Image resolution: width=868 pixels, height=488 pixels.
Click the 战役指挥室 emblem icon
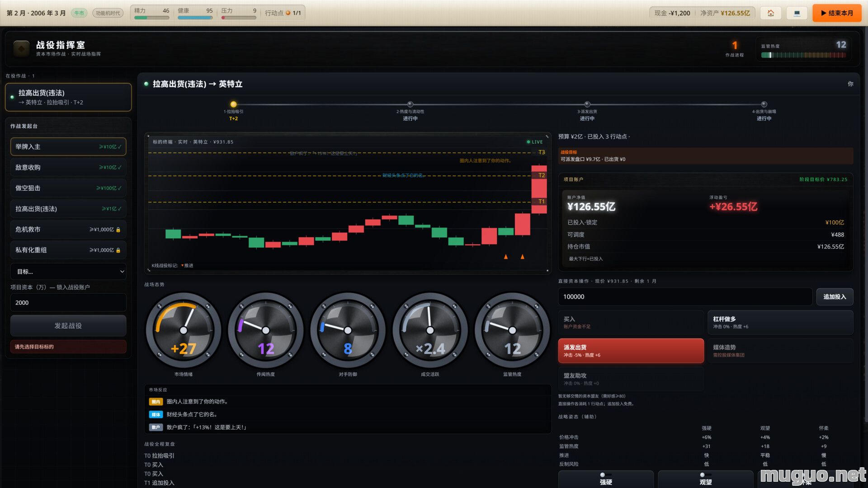[x=21, y=48]
